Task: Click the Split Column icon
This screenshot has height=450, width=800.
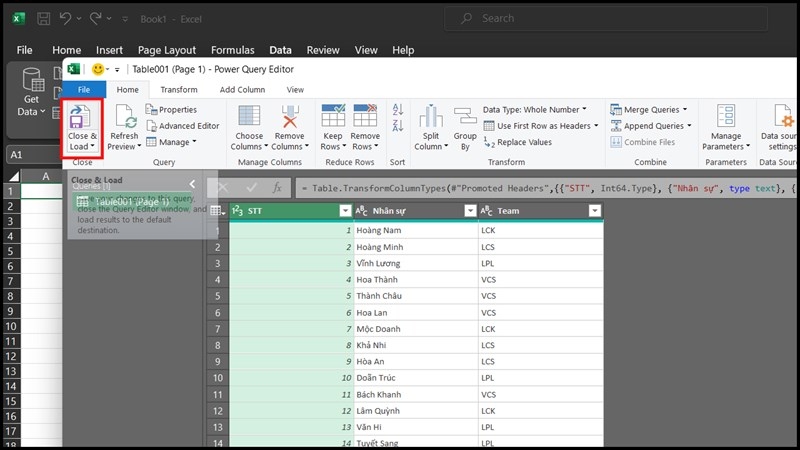Action: click(431, 118)
